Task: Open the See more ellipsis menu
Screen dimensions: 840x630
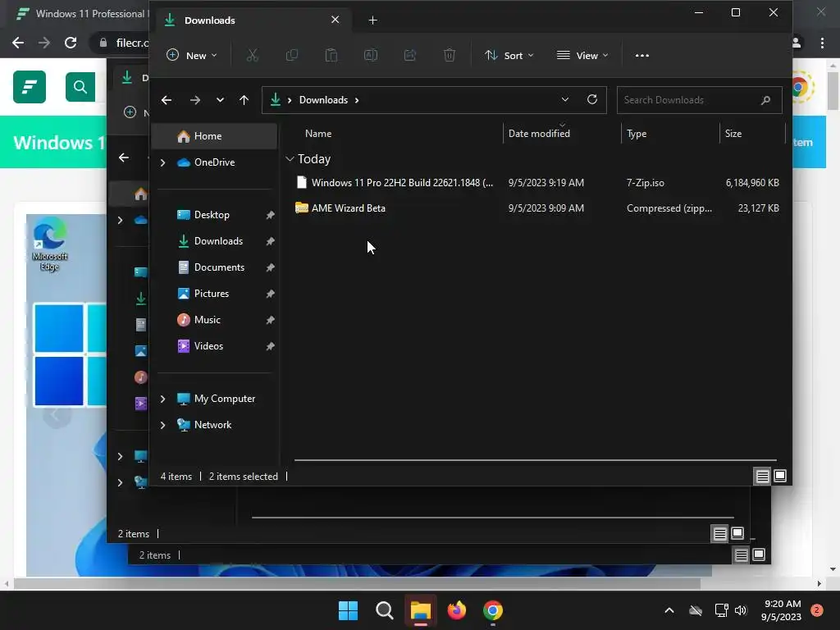Action: [x=641, y=55]
